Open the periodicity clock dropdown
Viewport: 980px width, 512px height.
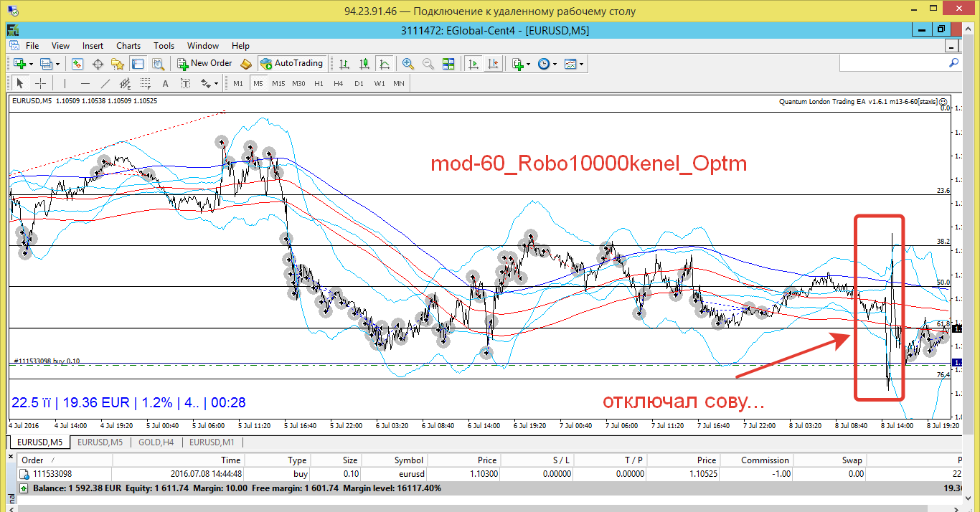point(547,64)
